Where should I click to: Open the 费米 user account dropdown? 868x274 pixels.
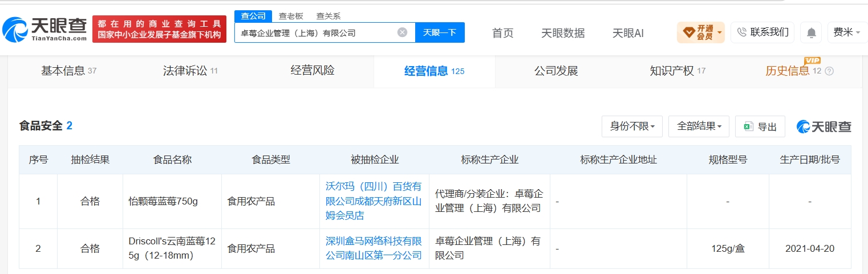coord(847,32)
